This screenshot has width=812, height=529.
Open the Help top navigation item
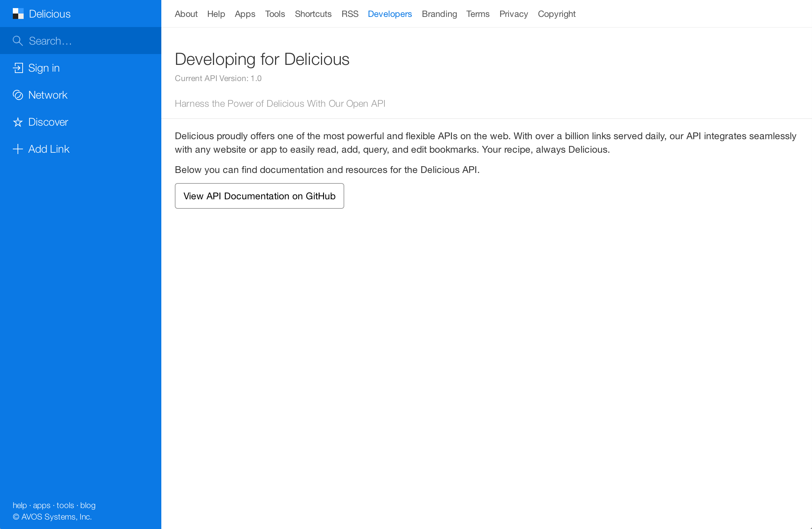[216, 14]
